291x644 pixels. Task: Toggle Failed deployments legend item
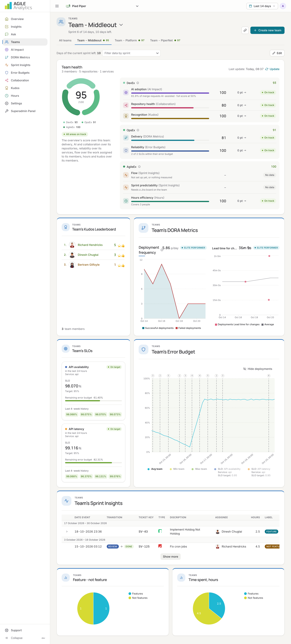188,328
